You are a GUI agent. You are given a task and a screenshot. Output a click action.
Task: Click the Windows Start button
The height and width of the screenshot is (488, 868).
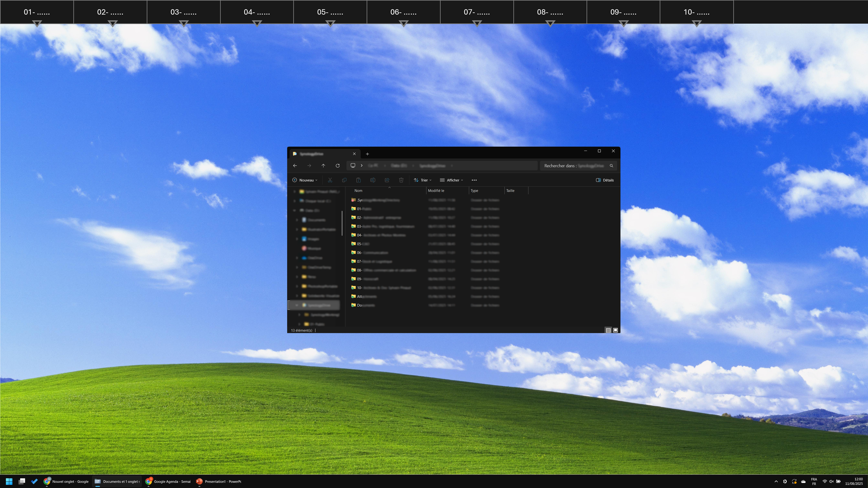(9, 481)
